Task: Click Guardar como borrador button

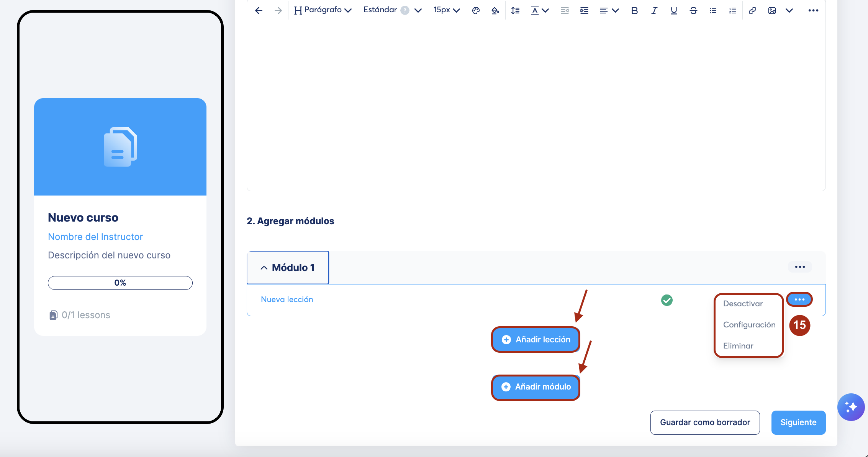Action: [705, 422]
